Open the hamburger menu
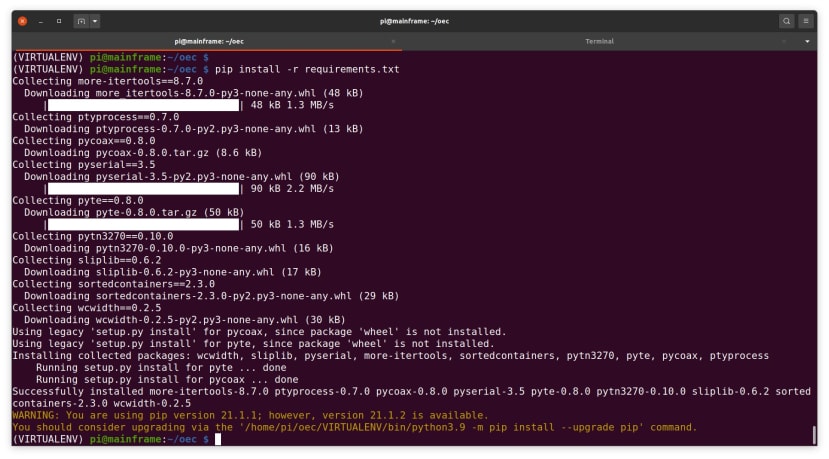Screen dimensions: 829x459 (806, 21)
